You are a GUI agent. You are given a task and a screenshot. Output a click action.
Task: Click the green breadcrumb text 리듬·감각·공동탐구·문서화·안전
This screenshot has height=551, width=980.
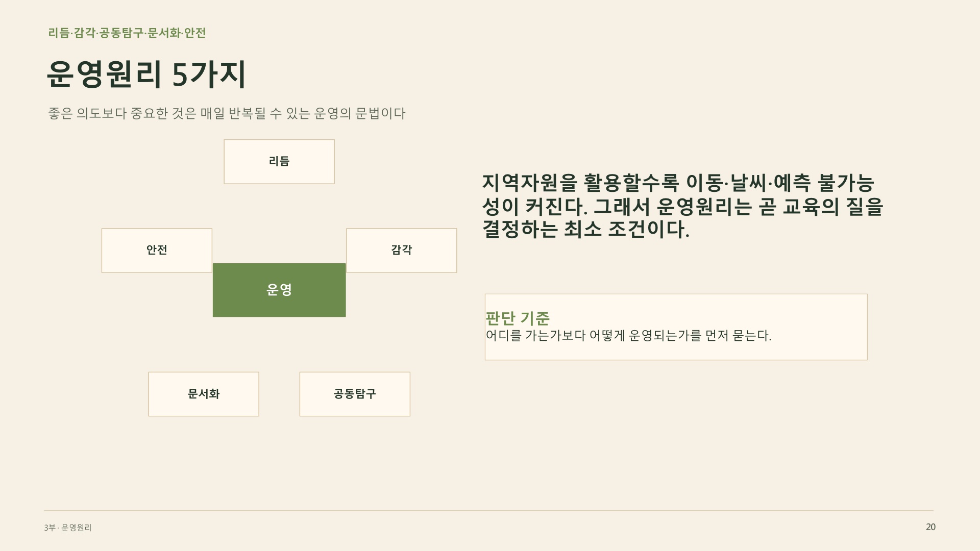pos(127,33)
